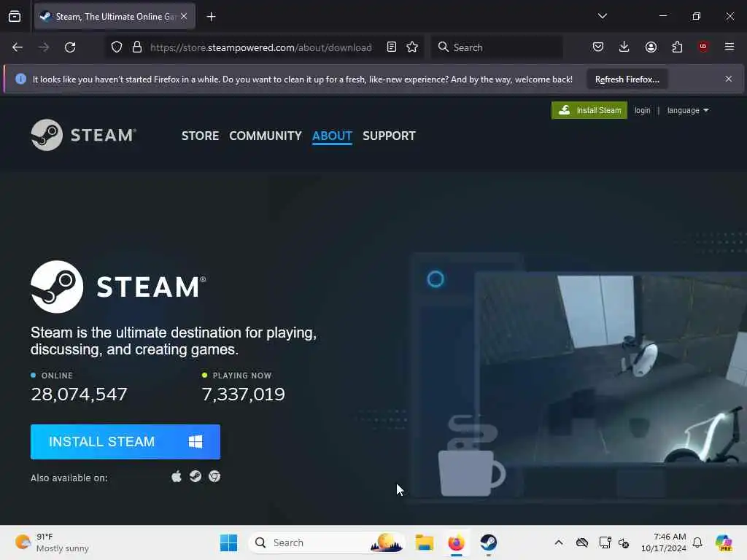Click the login link
The width and height of the screenshot is (747, 560).
click(642, 111)
